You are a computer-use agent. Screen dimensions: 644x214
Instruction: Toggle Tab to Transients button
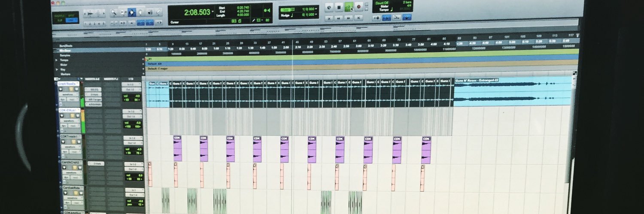pyautogui.click(x=123, y=23)
